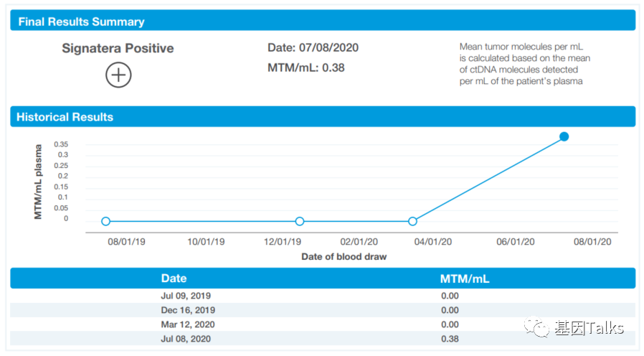Click the 06/01/20 x-axis label
Screen dimensions: 644x356
click(516, 242)
